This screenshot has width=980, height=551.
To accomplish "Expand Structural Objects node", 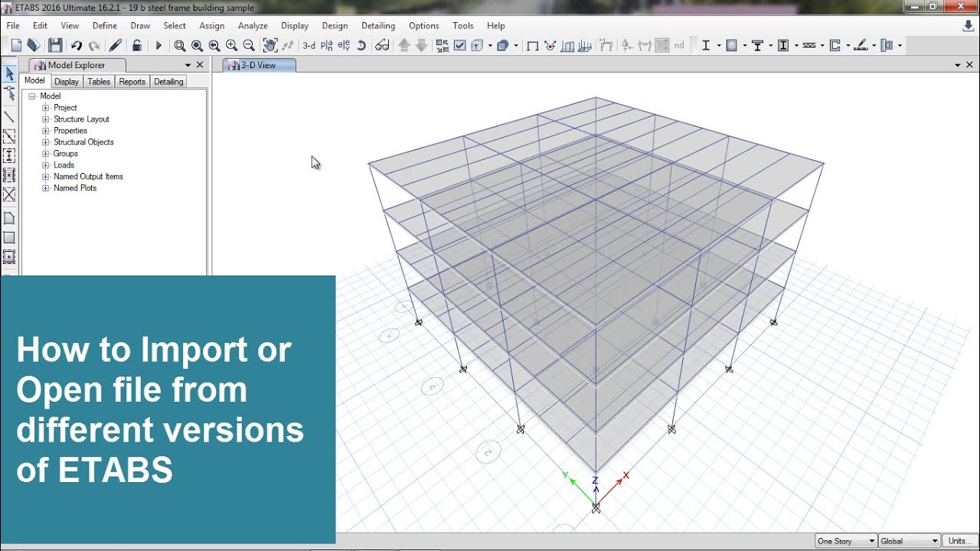I will coord(46,142).
